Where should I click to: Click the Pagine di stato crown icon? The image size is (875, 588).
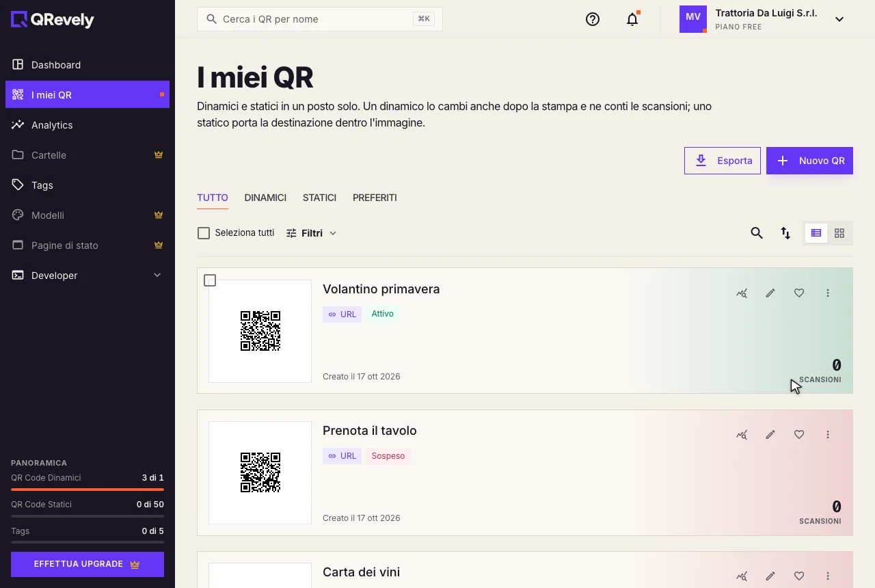159,245
